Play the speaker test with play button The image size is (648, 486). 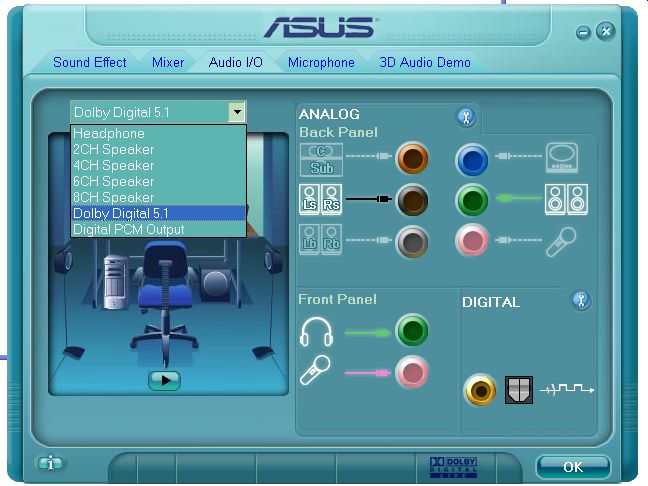pyautogui.click(x=164, y=381)
